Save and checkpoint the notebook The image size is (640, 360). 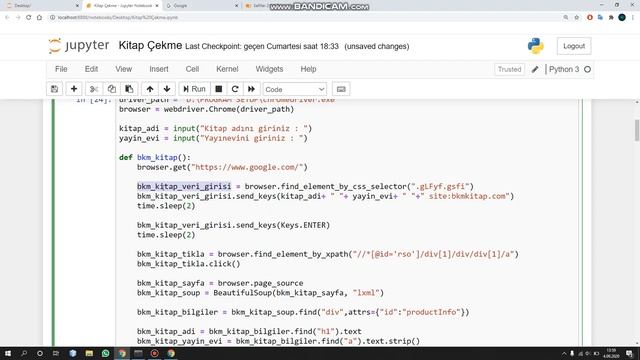pyautogui.click(x=54, y=89)
